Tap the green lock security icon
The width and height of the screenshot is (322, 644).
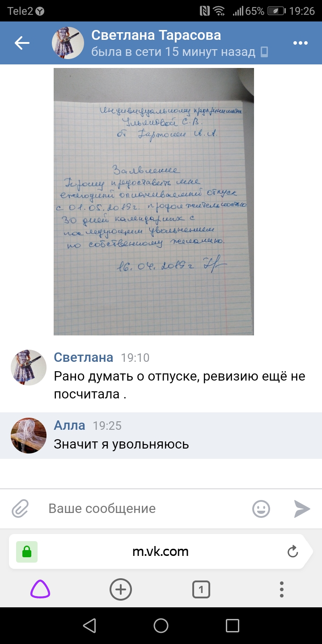pyautogui.click(x=27, y=551)
